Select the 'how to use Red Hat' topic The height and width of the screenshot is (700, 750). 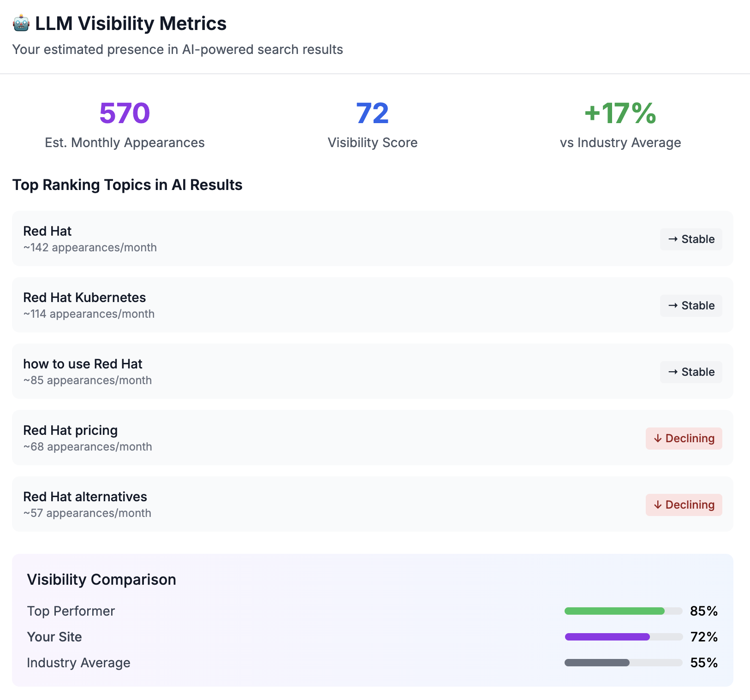coord(83,364)
